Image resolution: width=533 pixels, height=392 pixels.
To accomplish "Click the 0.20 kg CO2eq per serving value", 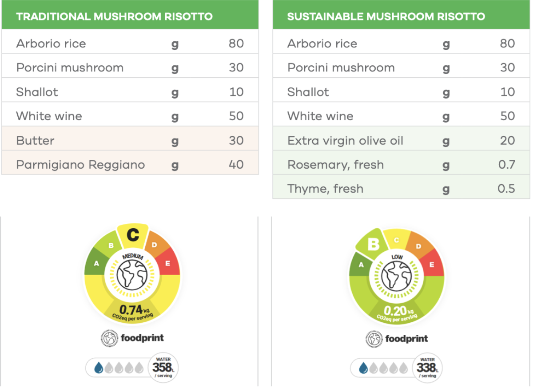I will tap(396, 312).
